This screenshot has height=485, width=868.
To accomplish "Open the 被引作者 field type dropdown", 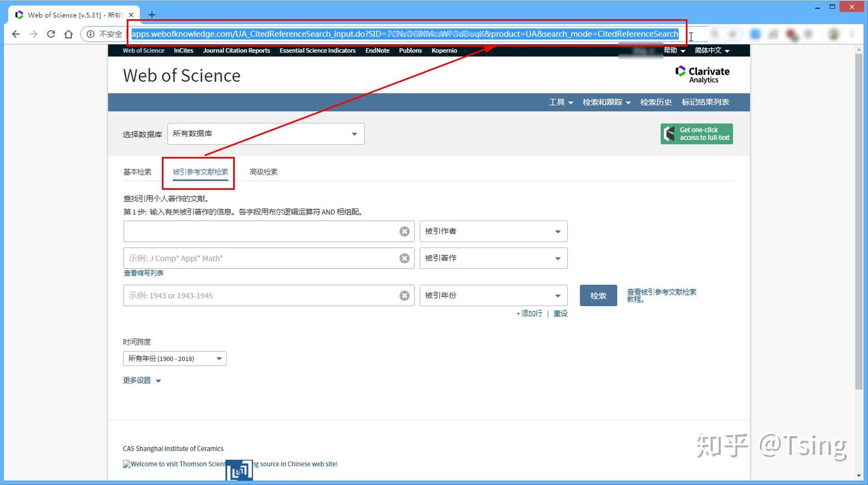I will coord(494,231).
